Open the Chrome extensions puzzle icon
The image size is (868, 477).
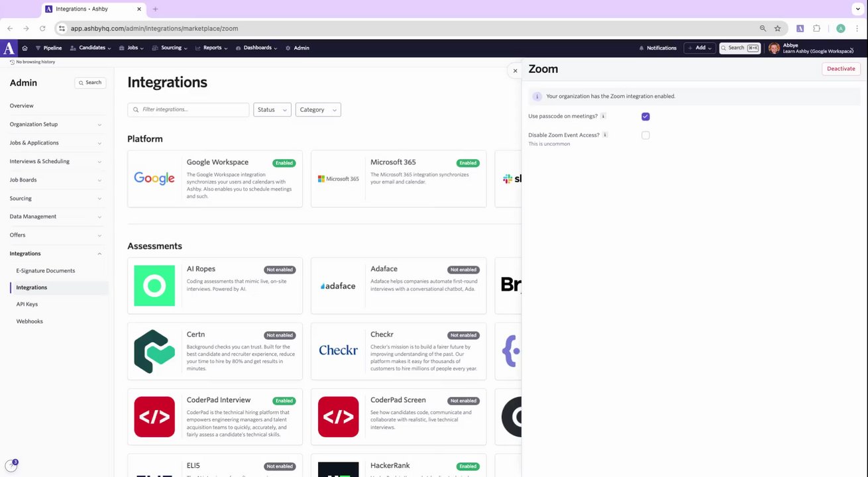[x=816, y=28]
